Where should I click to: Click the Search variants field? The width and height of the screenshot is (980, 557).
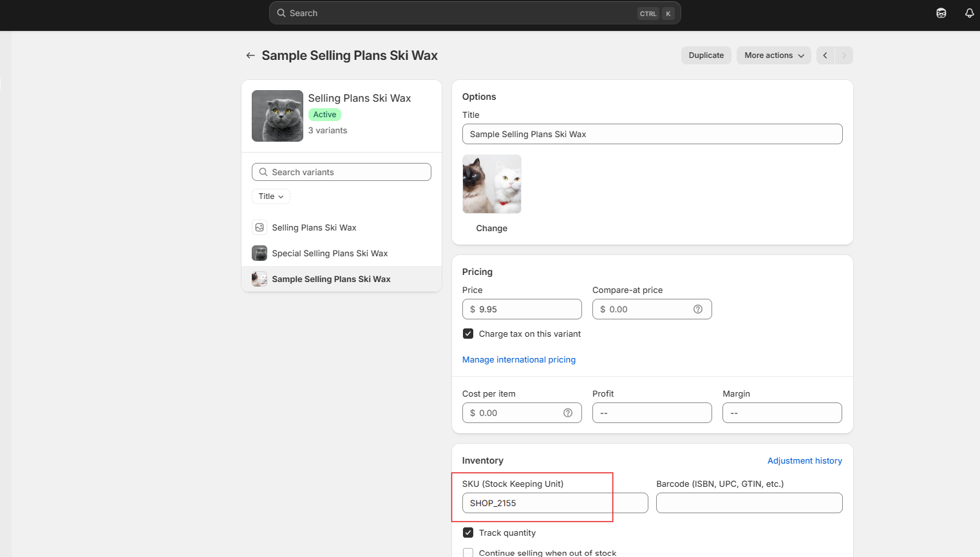tap(341, 172)
